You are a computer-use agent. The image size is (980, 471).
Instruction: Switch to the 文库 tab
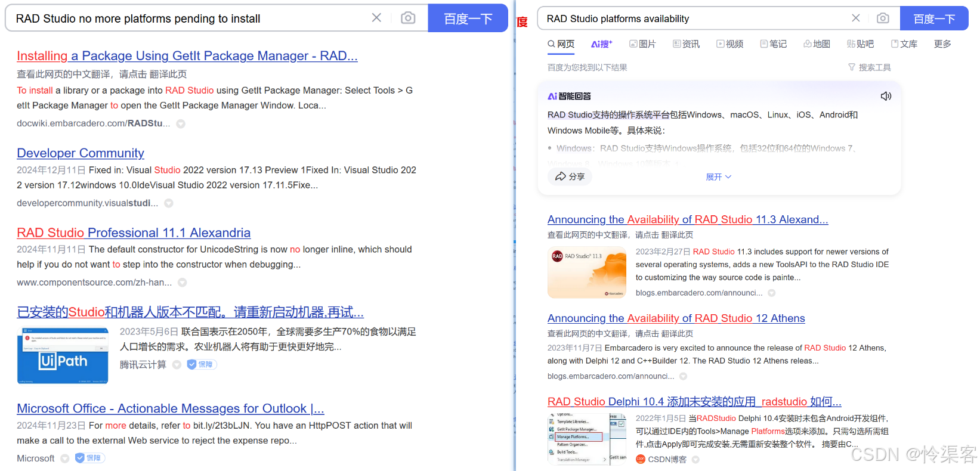(x=904, y=44)
